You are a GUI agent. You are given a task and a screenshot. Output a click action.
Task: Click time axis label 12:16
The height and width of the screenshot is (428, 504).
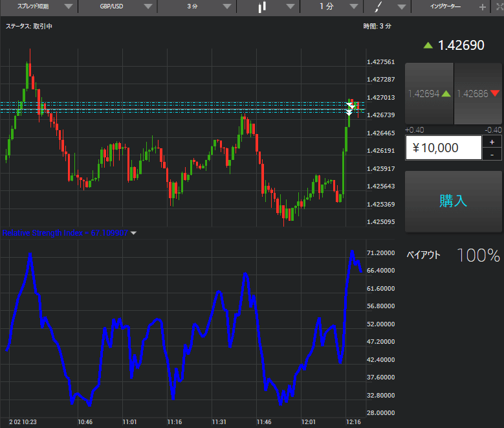[x=353, y=422]
